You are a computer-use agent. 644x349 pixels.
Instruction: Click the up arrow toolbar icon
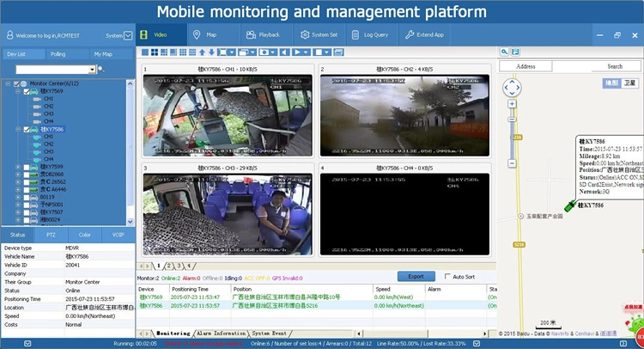coord(202,52)
